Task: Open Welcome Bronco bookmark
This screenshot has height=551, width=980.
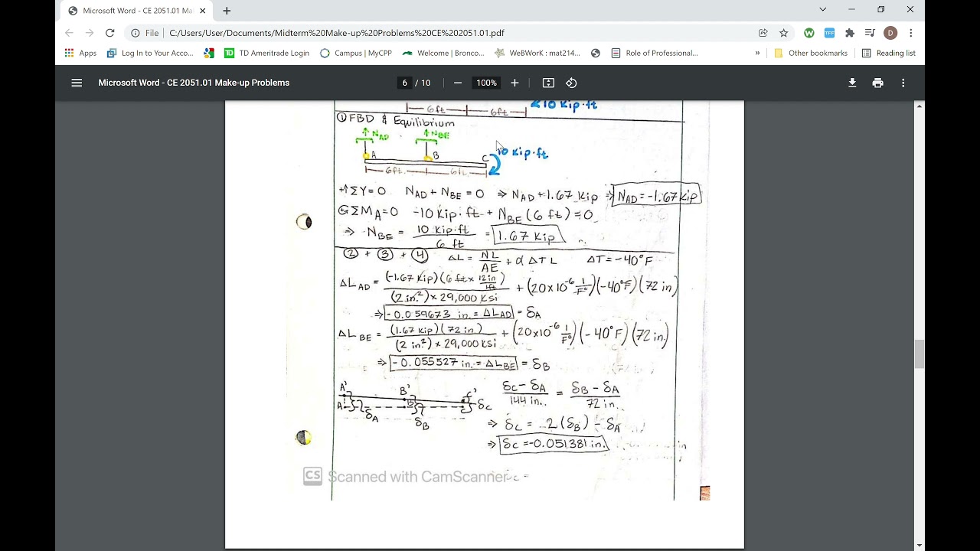Action: 443,53
